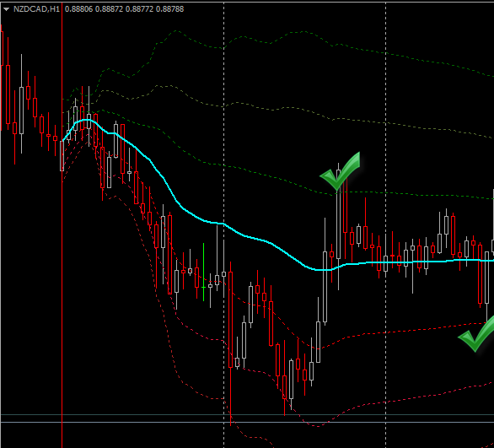Click the tall white candle beneath the upper checkmark

(338, 214)
